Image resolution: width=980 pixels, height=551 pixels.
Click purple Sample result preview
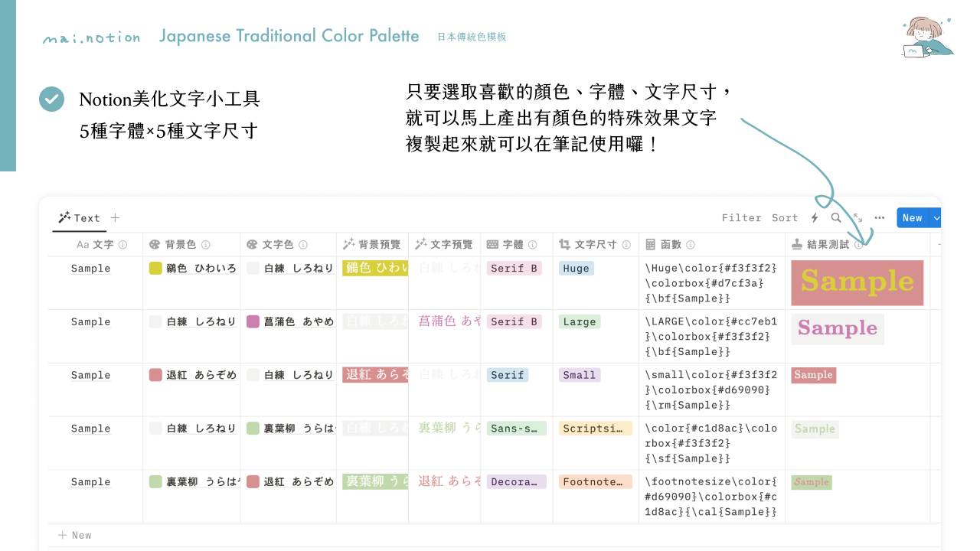838,329
